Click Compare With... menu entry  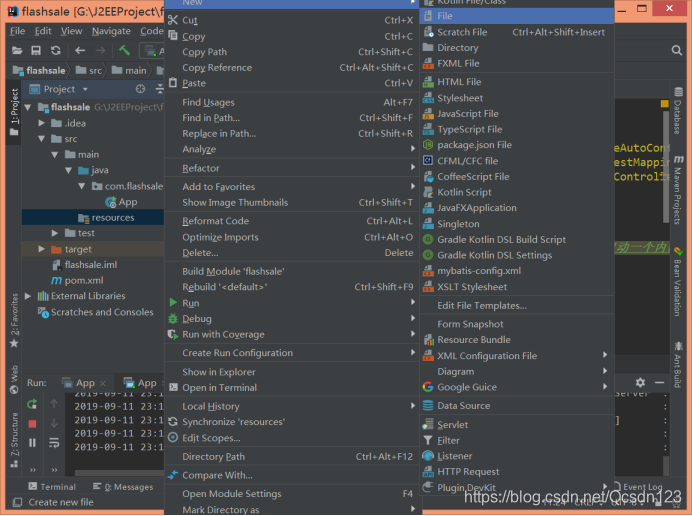click(292, 476)
